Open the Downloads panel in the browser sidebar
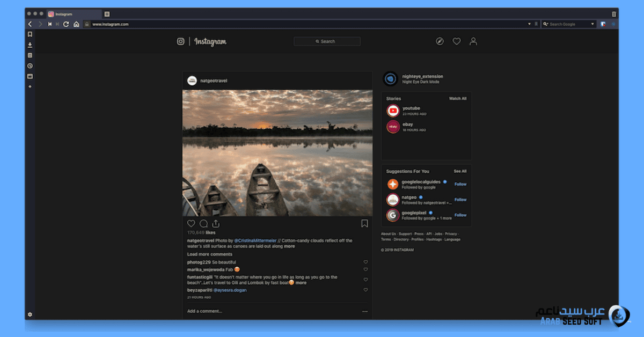The image size is (644, 337). (30, 45)
